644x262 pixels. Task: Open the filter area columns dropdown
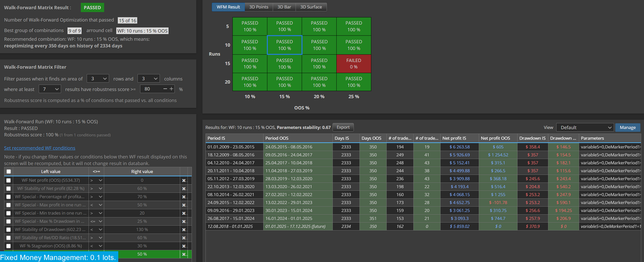(x=148, y=78)
